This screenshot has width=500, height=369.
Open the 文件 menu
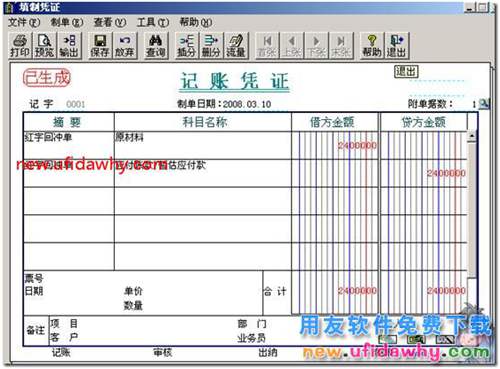(24, 22)
